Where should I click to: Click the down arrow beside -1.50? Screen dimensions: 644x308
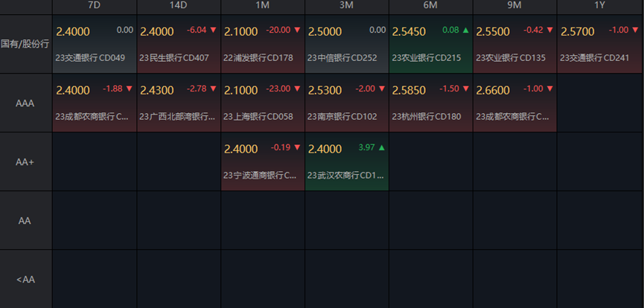[465, 89]
